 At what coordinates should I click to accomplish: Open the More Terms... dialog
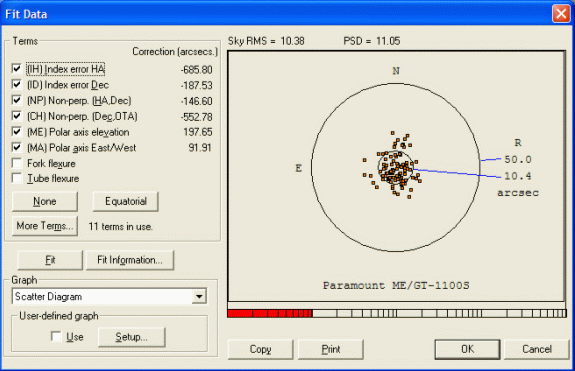45,226
